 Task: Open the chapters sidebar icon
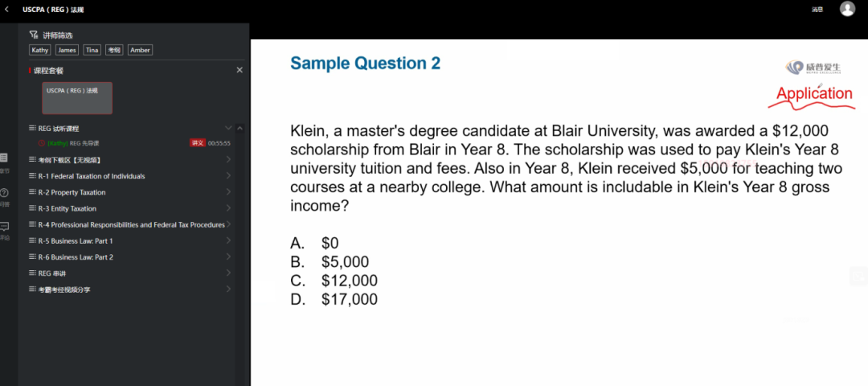[x=4, y=158]
